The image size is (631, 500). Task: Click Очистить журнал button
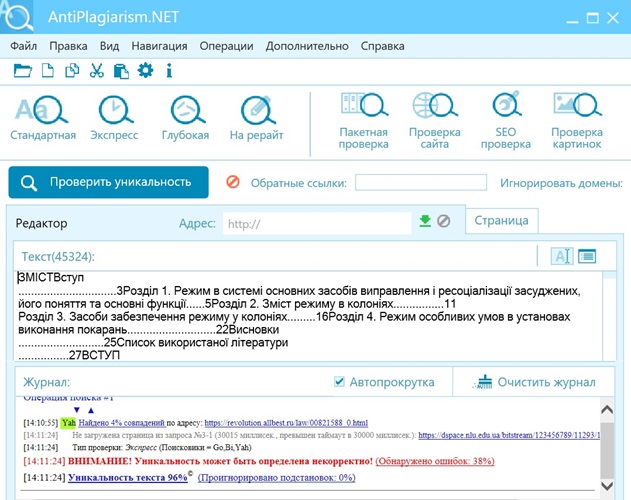[x=536, y=382]
